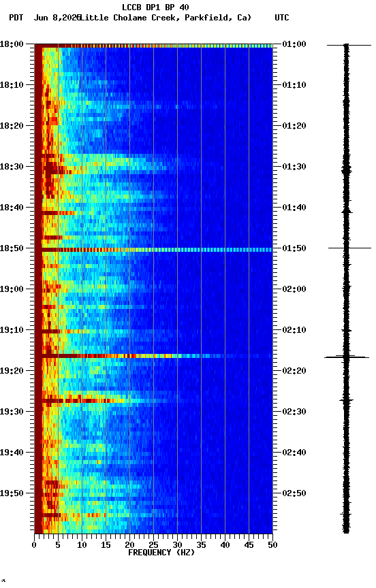
Task: Click the 01:30 UTC time label
Action: (x=294, y=167)
